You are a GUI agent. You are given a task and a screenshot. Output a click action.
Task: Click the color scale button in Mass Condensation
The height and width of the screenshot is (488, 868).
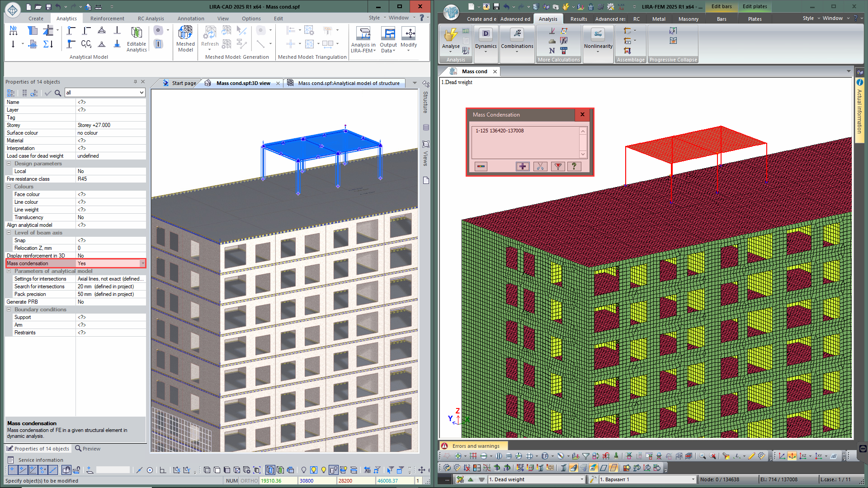[481, 166]
